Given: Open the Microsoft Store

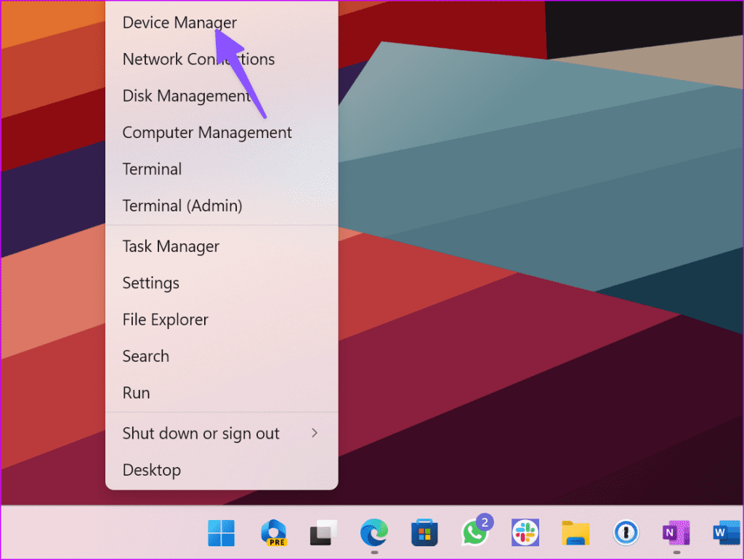Looking at the screenshot, I should point(424,532).
